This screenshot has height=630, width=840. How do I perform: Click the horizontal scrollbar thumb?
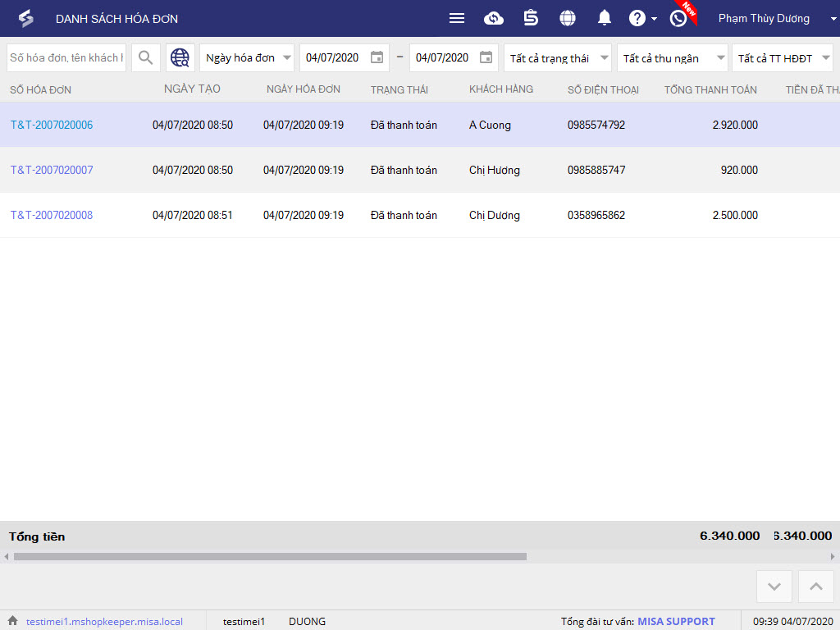269,556
